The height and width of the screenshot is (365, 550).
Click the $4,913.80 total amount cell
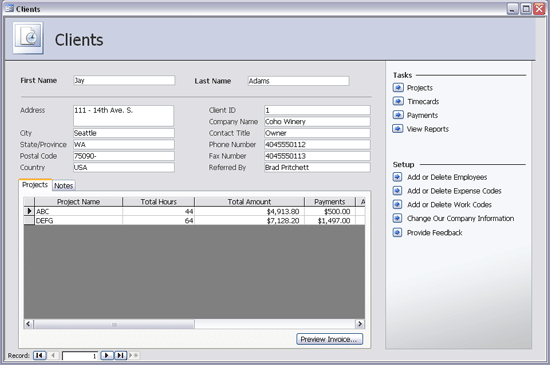point(249,211)
